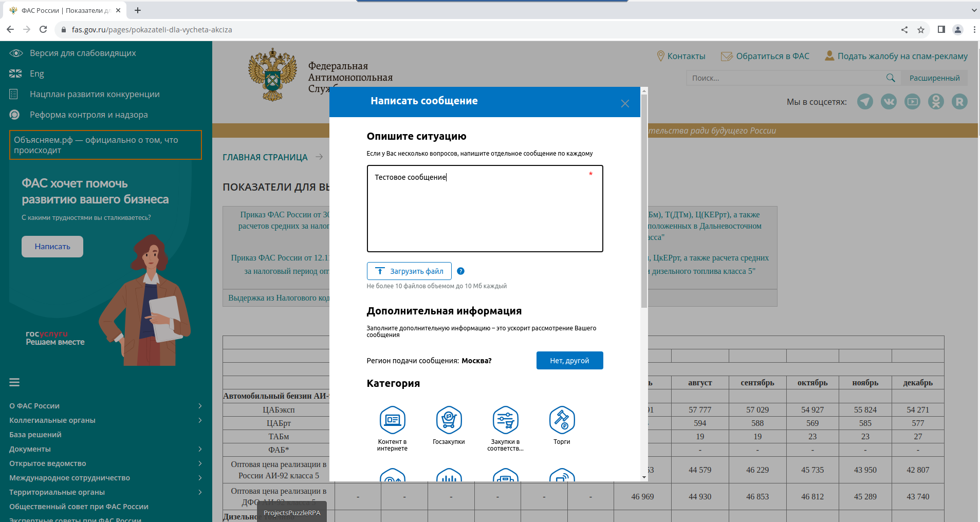Click the ProjectsPuzzleRPA tooltip label
Image resolution: width=980 pixels, height=522 pixels.
(292, 513)
